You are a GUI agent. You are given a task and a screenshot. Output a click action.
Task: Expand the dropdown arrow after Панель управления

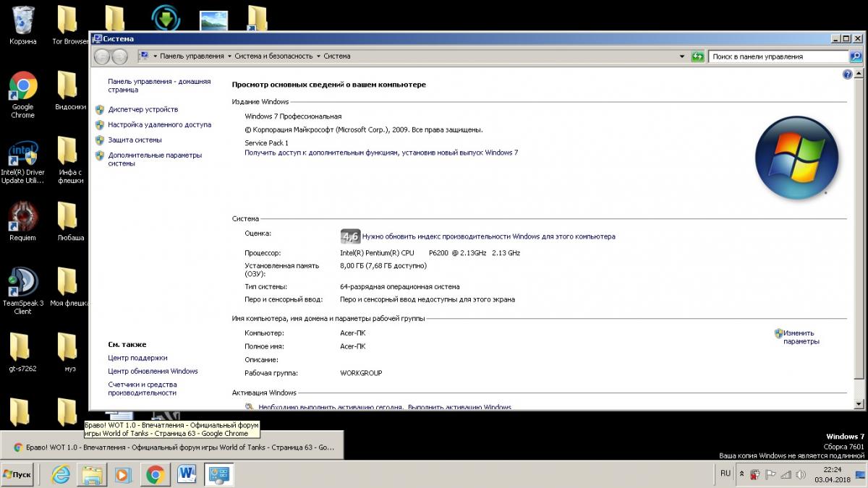coord(229,56)
